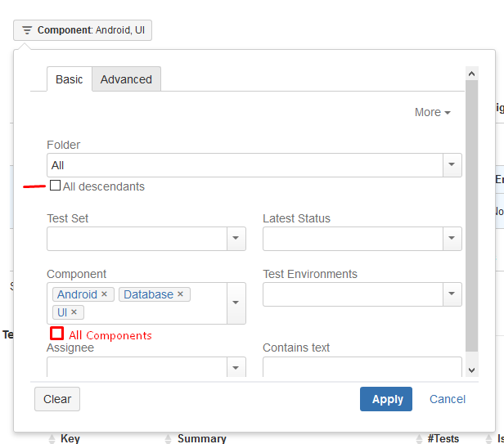Click scrollbar up arrow in filter panel
This screenshot has width=504, height=444.
click(x=471, y=74)
